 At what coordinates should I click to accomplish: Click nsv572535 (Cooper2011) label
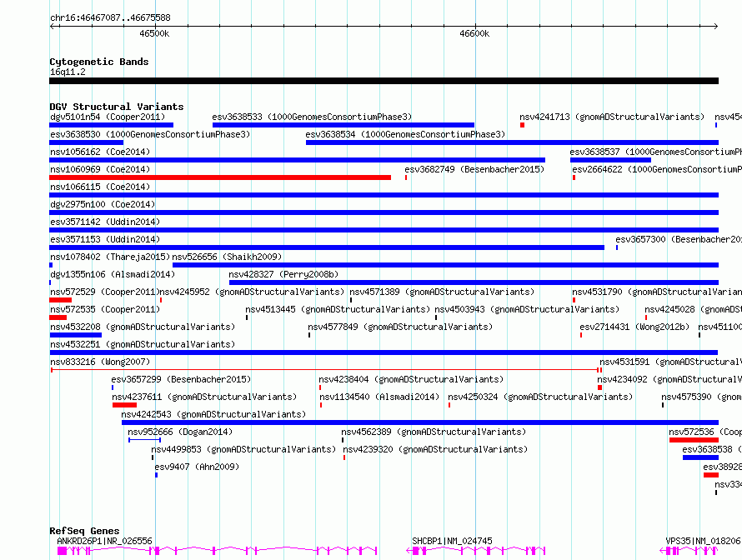point(105,309)
